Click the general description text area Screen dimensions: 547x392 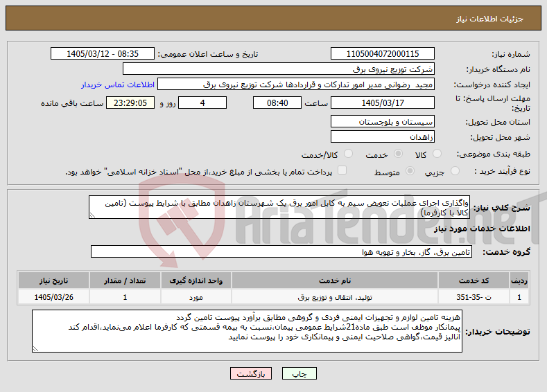[x=279, y=207]
